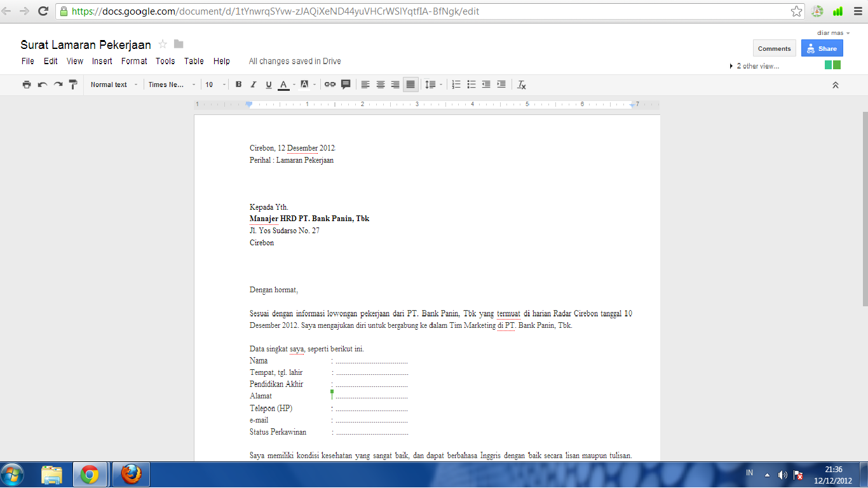Toggle underline formatting
868x488 pixels.
point(268,85)
